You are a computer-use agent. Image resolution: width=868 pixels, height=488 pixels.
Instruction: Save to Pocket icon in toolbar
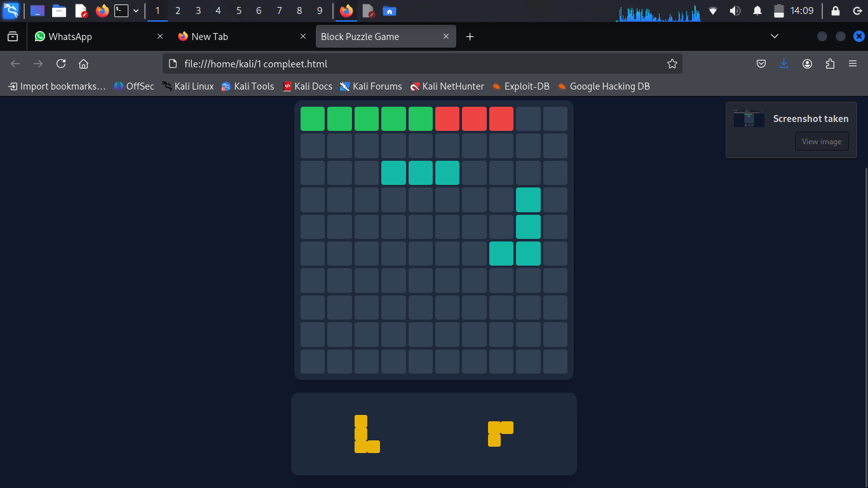pos(761,64)
